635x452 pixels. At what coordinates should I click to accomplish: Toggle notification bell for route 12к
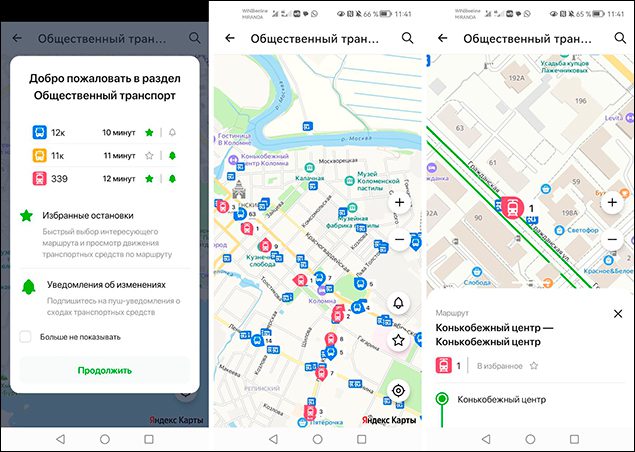172,132
